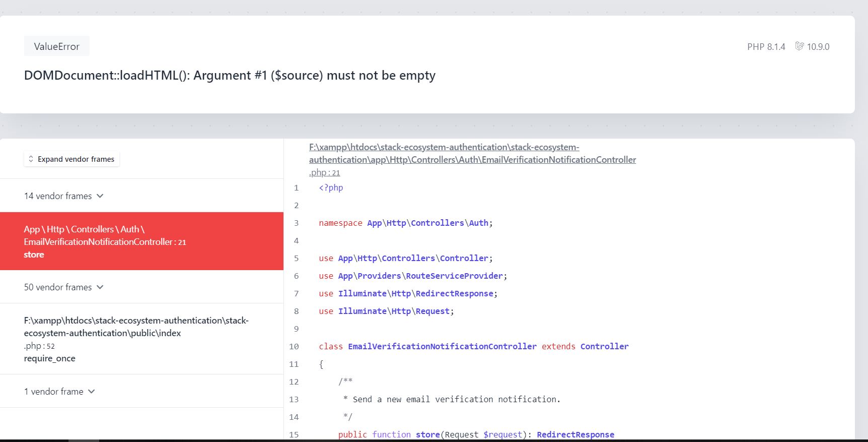
Task: Click the up-down arrows icon in Expand vendor frames
Action: coord(31,159)
